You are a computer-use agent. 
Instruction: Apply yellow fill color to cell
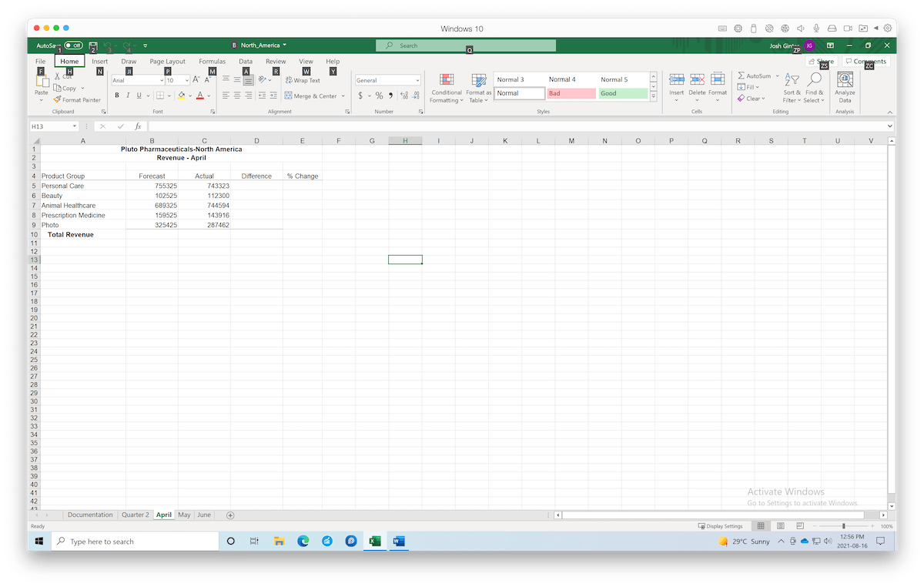pyautogui.click(x=182, y=96)
